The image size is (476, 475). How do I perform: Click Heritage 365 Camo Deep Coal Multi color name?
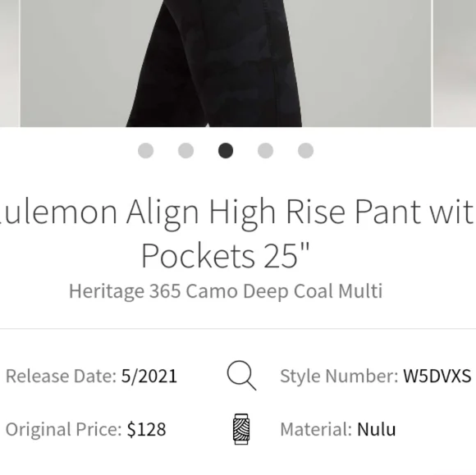point(226,291)
